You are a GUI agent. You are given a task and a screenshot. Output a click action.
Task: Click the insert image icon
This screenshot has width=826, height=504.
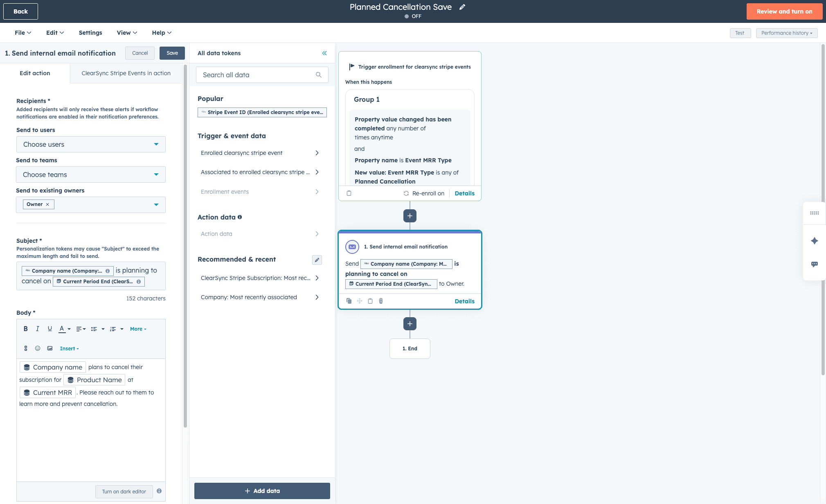coord(50,348)
